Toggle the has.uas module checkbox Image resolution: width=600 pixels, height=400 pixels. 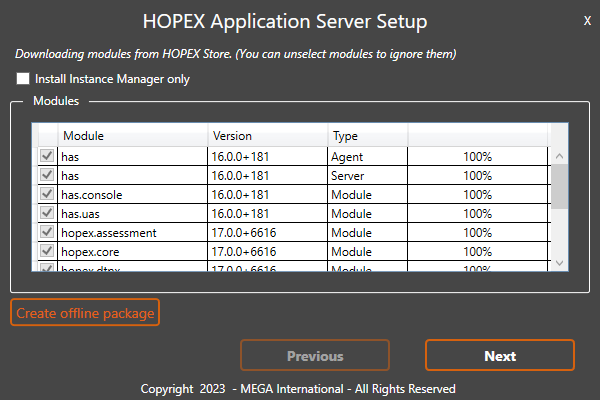[46, 213]
